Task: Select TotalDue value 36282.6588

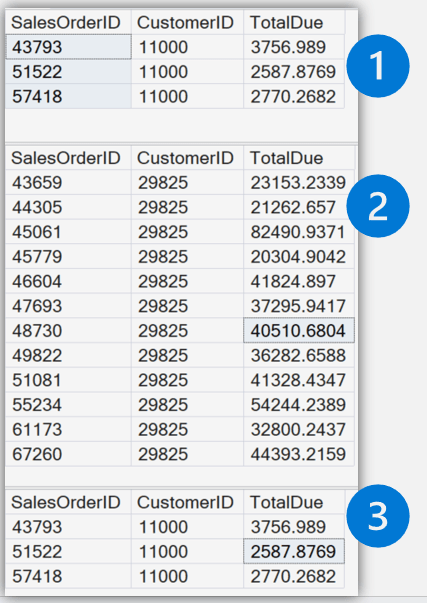Action: (x=299, y=355)
